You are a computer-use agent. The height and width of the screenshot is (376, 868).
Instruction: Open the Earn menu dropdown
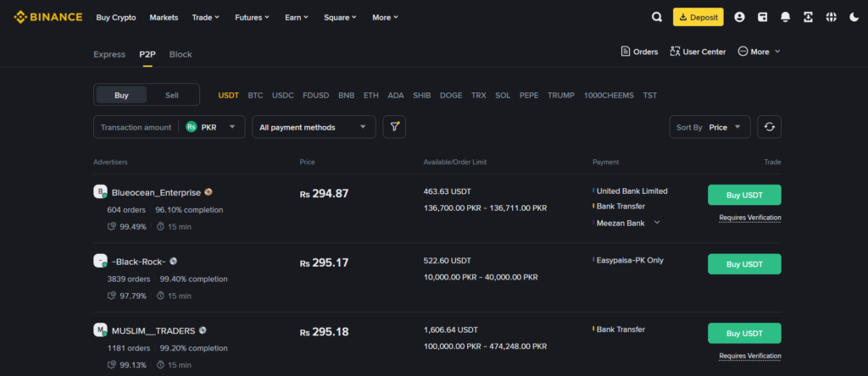point(298,17)
